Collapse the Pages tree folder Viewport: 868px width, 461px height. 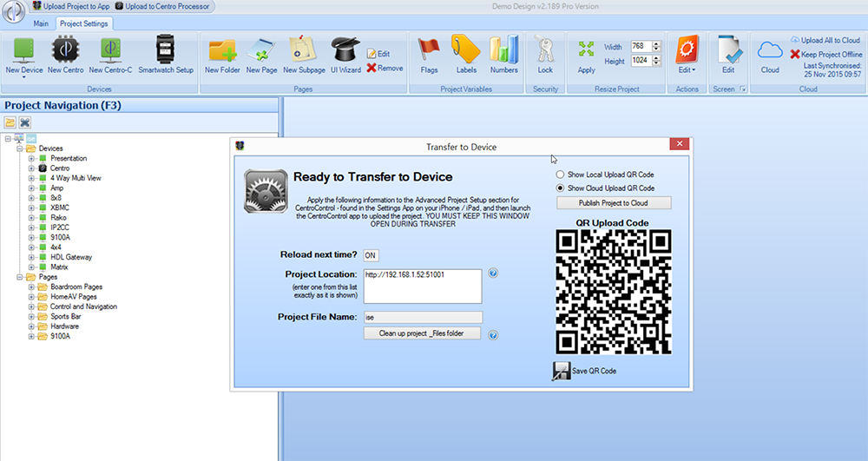pyautogui.click(x=19, y=277)
